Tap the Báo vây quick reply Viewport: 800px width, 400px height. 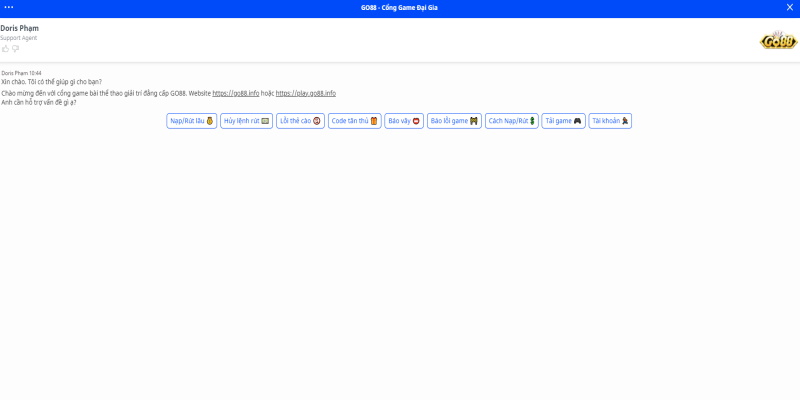pyautogui.click(x=404, y=121)
